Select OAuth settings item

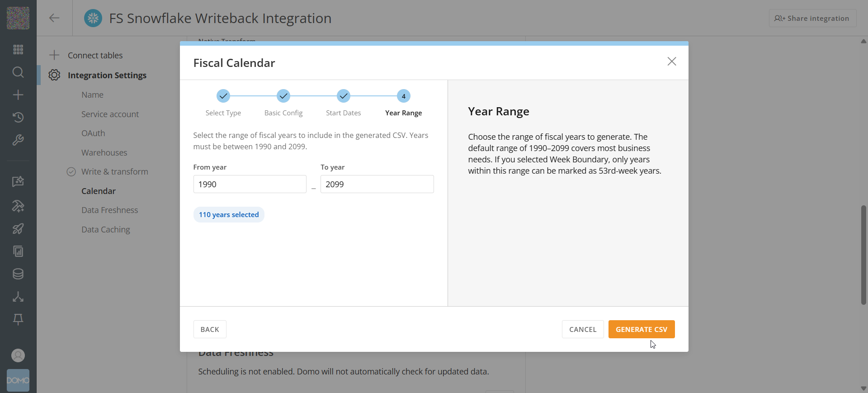pos(93,133)
